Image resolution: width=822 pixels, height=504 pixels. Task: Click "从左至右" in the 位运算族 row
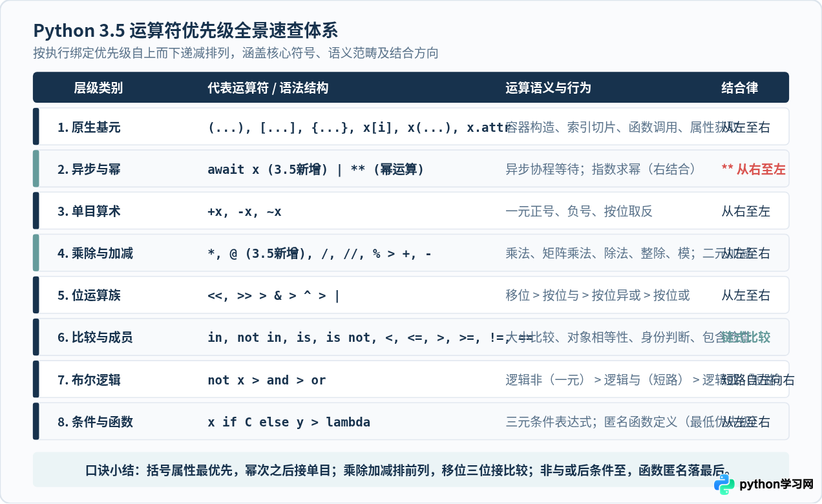pyautogui.click(x=746, y=295)
